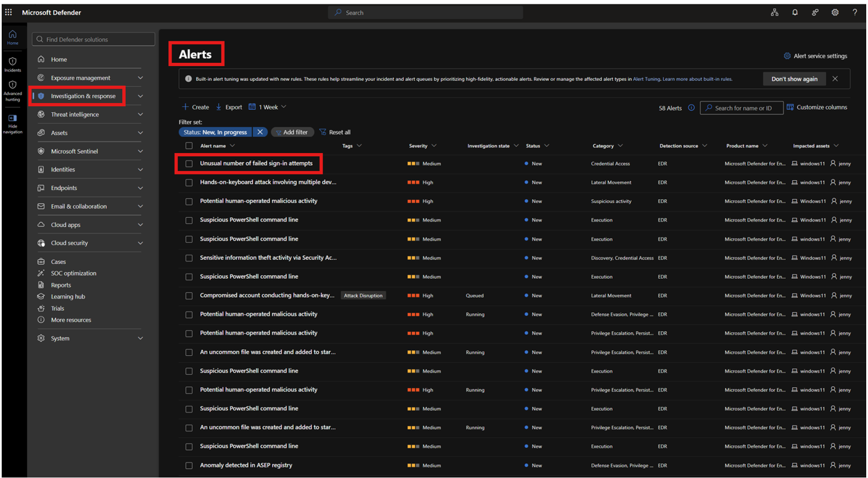Click the Alert service settings gear
Viewport: 868px width, 478px height.
pyautogui.click(x=787, y=56)
